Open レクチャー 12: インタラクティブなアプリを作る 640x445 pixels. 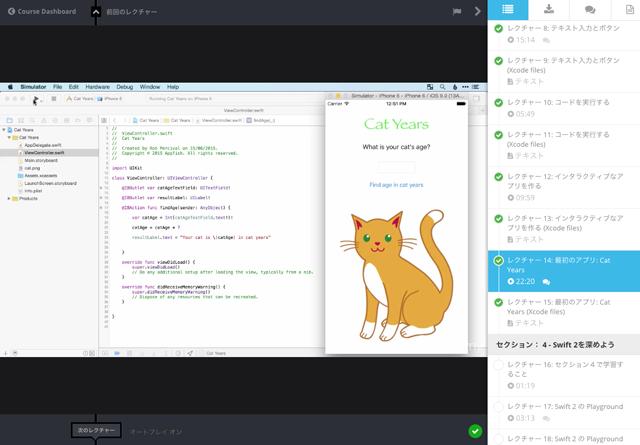point(565,181)
